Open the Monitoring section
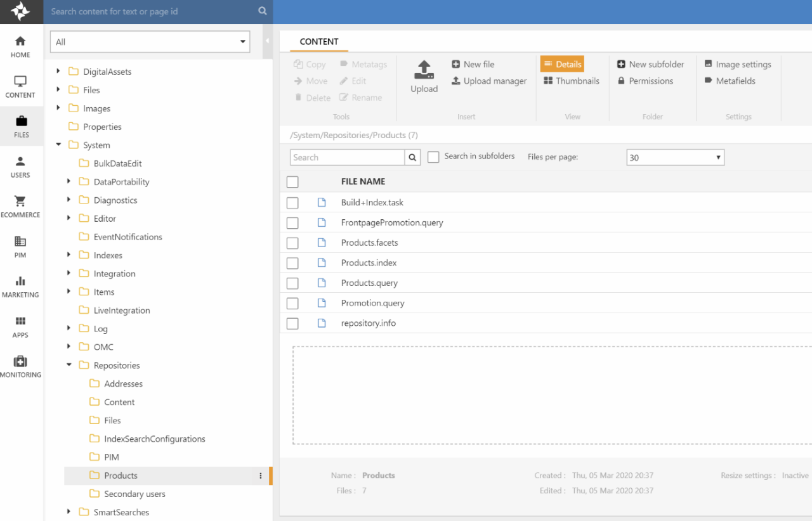The width and height of the screenshot is (812, 521). (20, 366)
